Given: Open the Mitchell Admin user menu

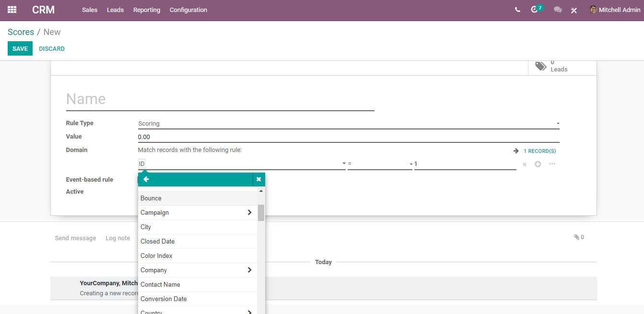Looking at the screenshot, I should pos(615,10).
